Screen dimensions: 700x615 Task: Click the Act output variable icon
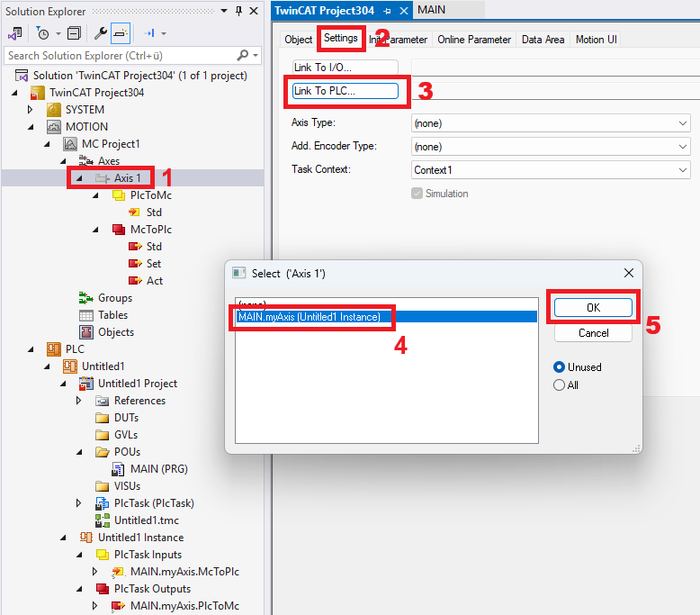click(135, 281)
